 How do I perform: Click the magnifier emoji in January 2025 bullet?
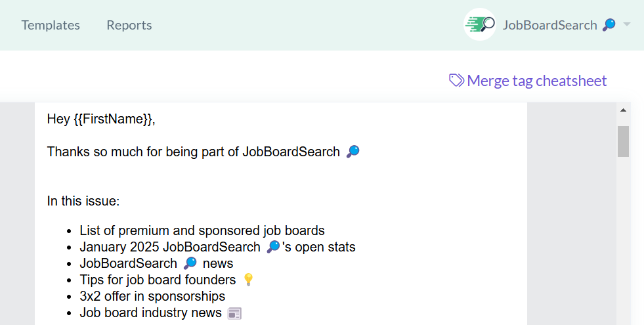[273, 248]
